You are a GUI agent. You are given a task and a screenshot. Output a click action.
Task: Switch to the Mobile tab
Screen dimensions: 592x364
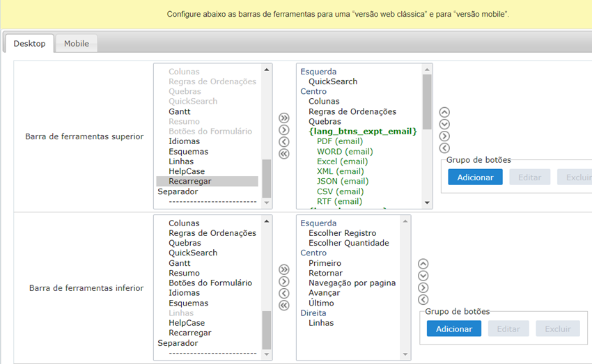(77, 43)
